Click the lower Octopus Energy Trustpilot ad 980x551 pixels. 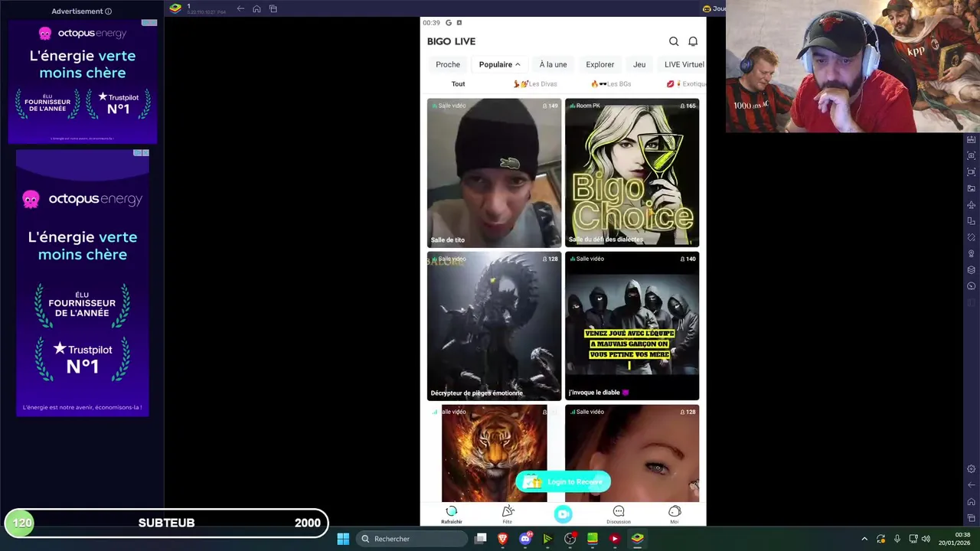(83, 282)
